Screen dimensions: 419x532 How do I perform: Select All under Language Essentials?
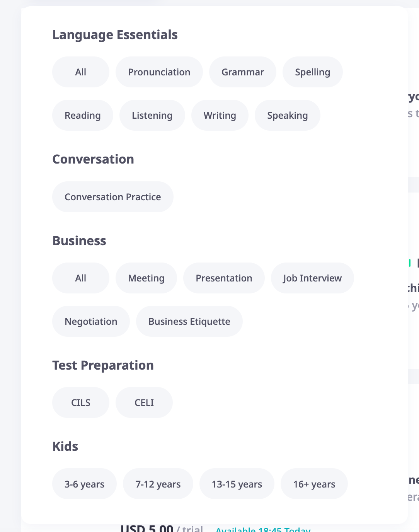coord(81,72)
